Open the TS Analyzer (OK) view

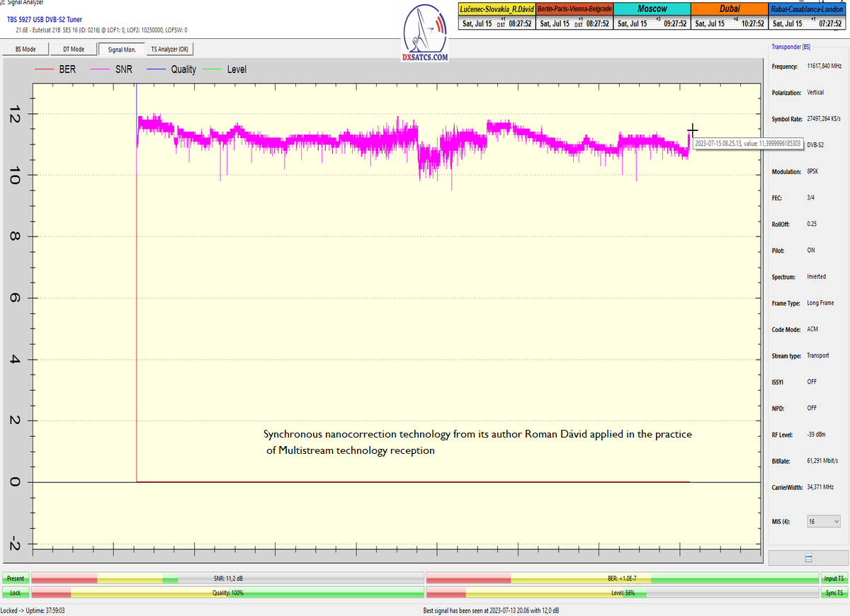click(169, 49)
